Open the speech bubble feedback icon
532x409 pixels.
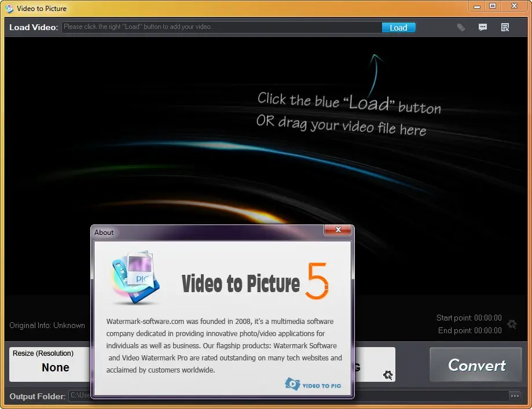[482, 27]
